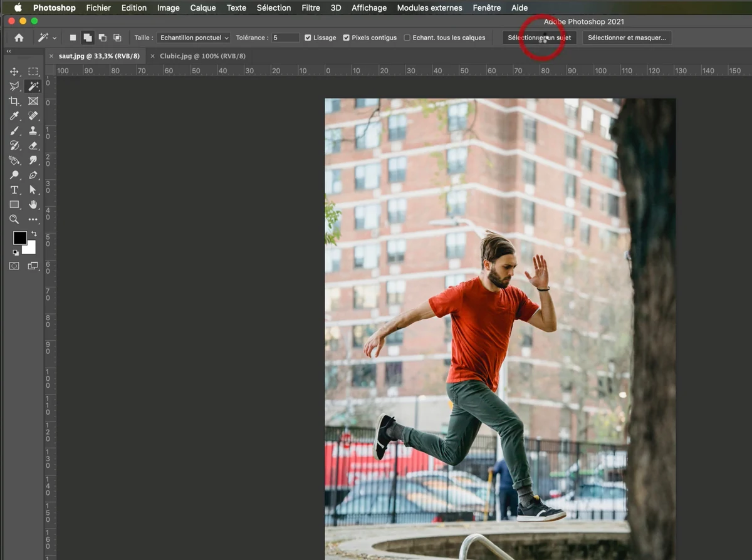Select the Eraser tool
Screen dimensions: 752x560
(33, 145)
